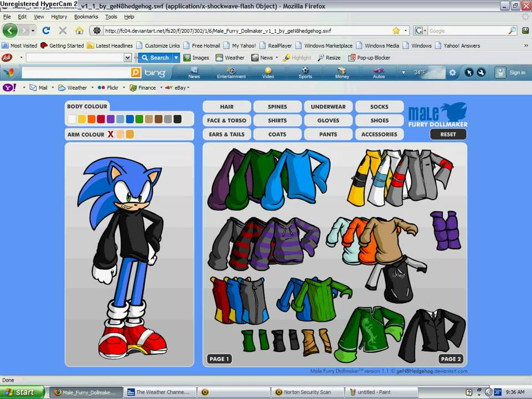Select the EARS & TAILS category
The image size is (532, 399).
227,134
